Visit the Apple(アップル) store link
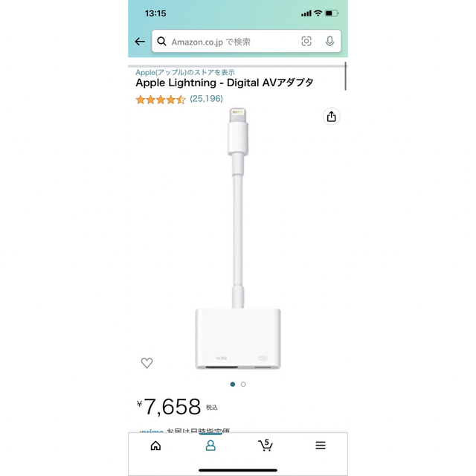Image resolution: width=476 pixels, height=476 pixels. (185, 72)
